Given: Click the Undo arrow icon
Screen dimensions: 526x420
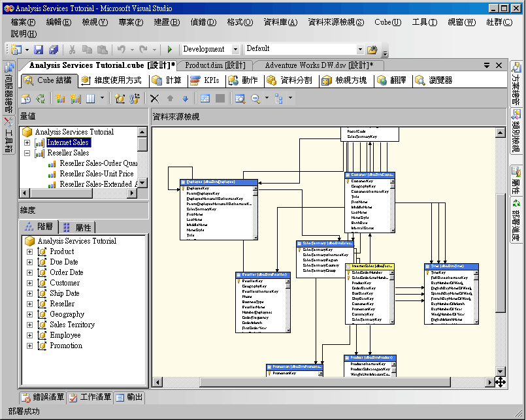Looking at the screenshot, I should tap(121, 50).
